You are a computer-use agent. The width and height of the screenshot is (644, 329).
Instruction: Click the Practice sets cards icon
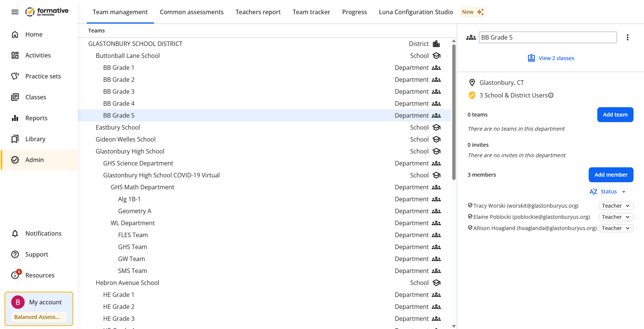click(x=15, y=76)
